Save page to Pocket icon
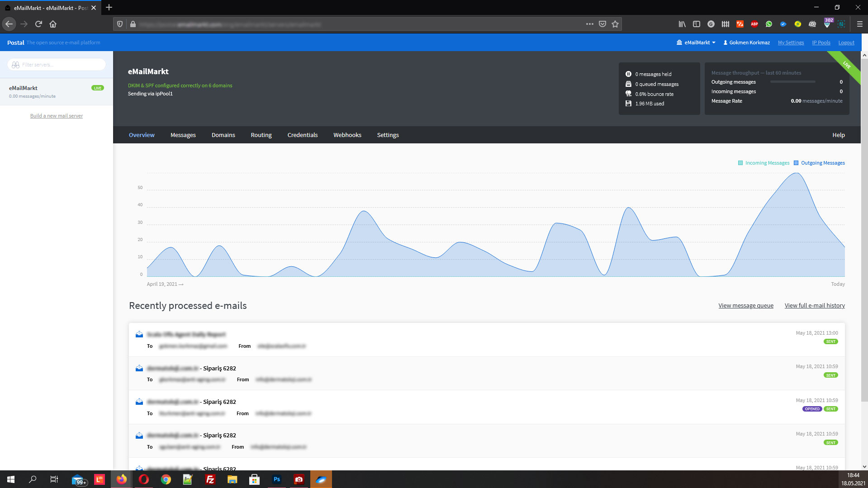The width and height of the screenshot is (868, 488). 602,24
